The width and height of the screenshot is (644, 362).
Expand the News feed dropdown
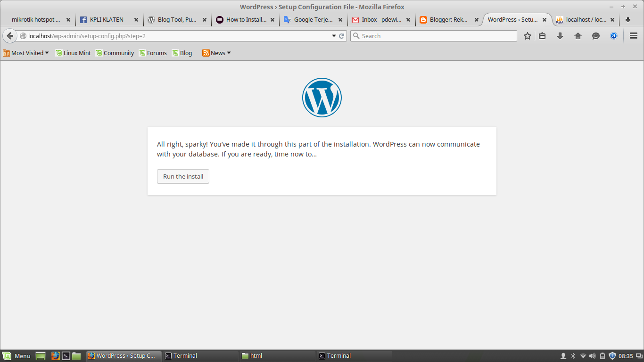tap(217, 53)
